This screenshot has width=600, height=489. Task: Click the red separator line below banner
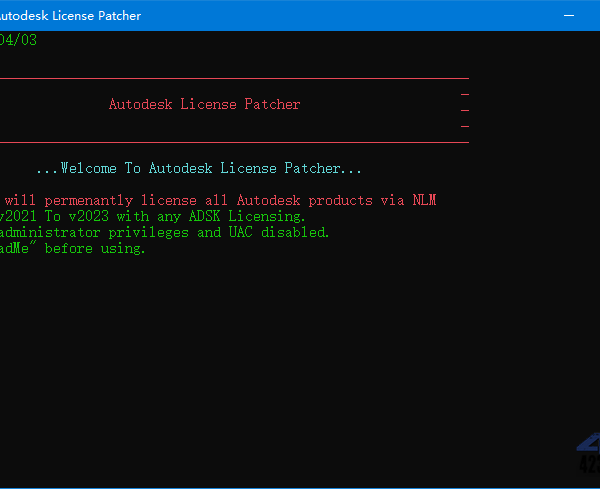(x=234, y=142)
